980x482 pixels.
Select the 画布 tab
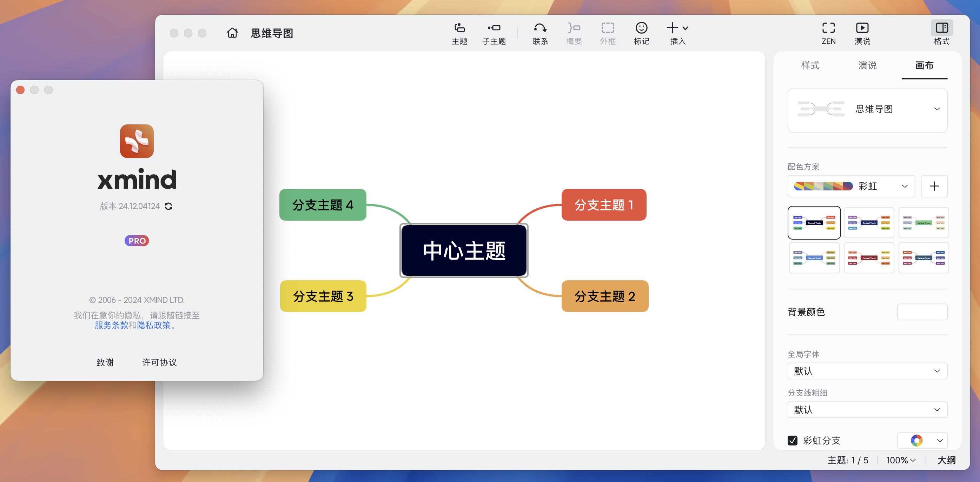(x=924, y=65)
